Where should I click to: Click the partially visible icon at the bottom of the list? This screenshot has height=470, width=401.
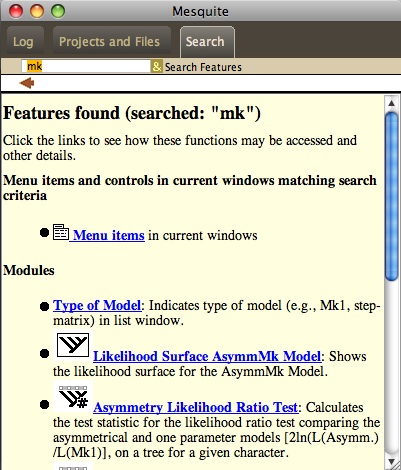(x=73, y=466)
